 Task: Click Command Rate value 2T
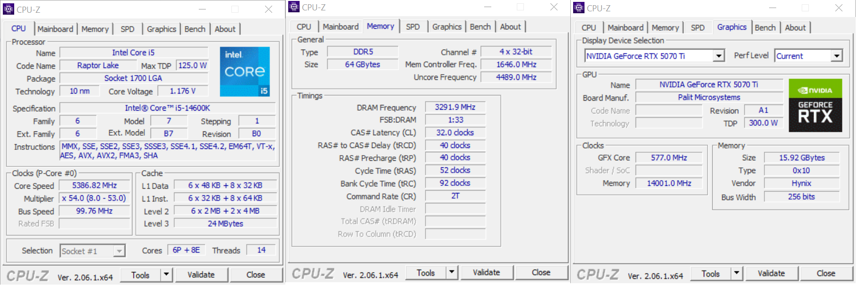click(455, 196)
